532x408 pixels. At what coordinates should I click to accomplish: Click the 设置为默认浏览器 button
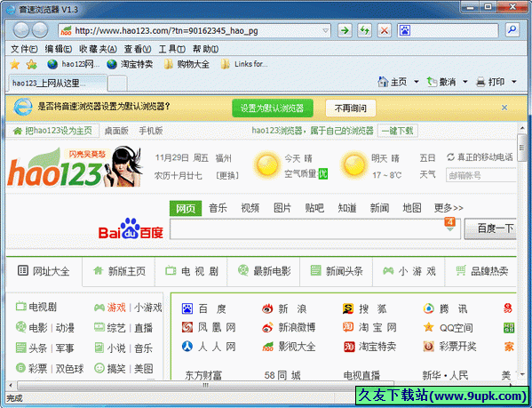tap(273, 108)
